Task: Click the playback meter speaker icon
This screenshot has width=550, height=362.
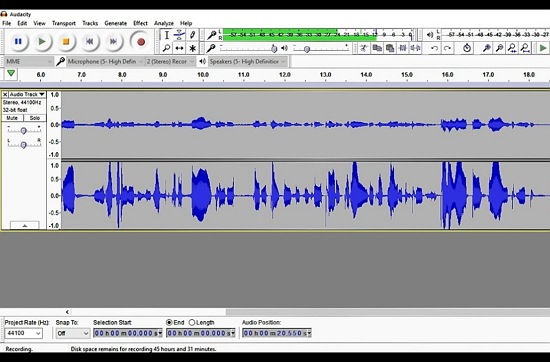Action: [x=429, y=35]
